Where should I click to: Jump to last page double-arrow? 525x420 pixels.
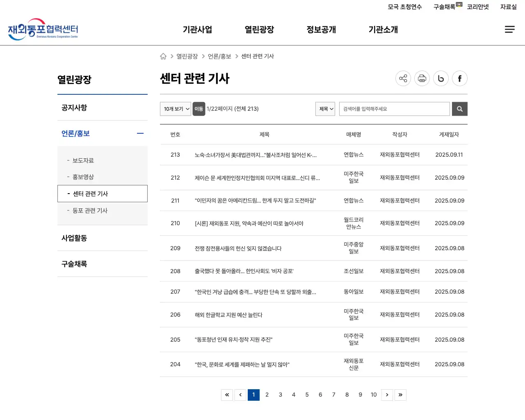pos(400,395)
